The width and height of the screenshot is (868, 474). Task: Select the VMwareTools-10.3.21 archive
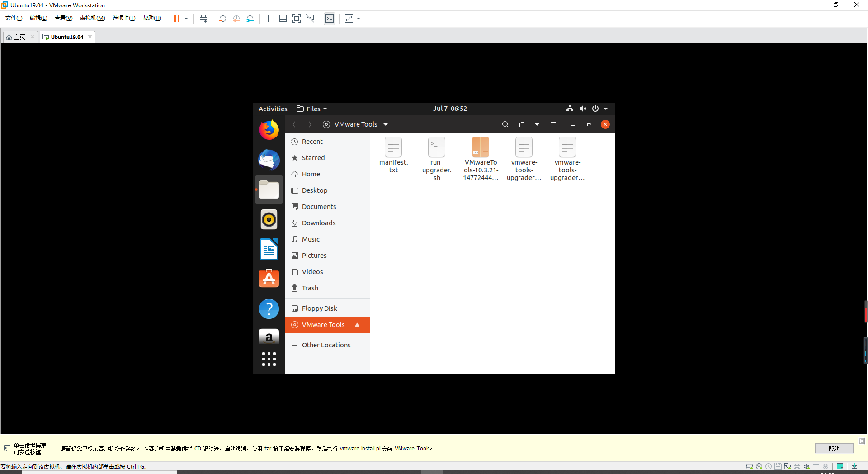481,159
